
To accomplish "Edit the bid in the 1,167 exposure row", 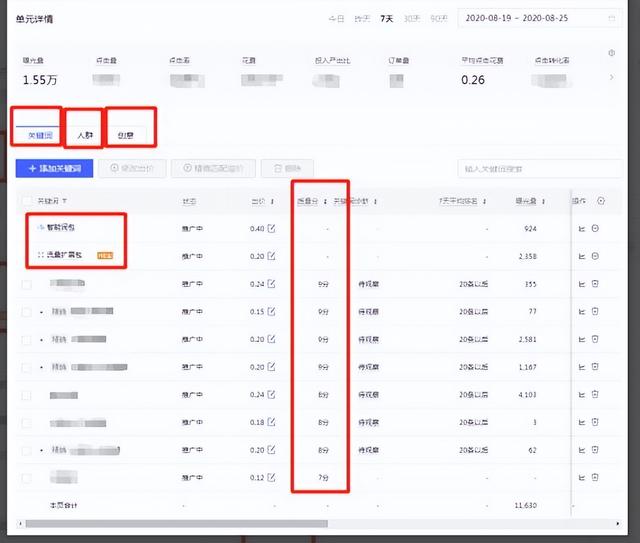I will coord(271,367).
